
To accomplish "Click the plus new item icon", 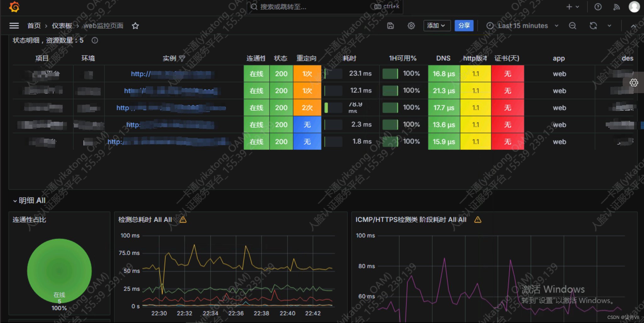I will coord(569,7).
